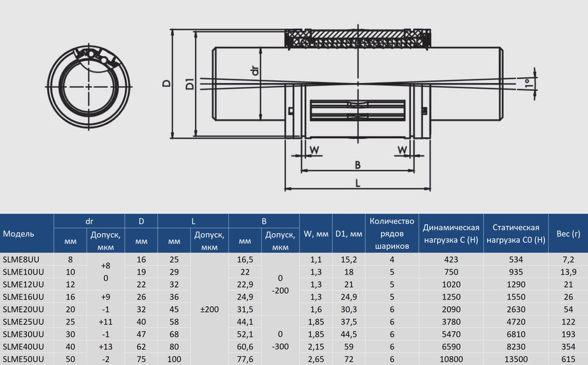Click the D1 value 44,5

349,334
